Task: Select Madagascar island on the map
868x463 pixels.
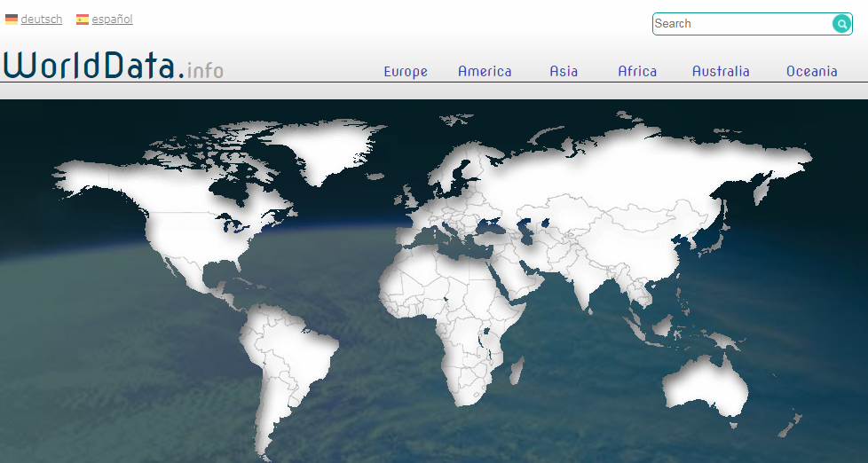Action: point(517,371)
